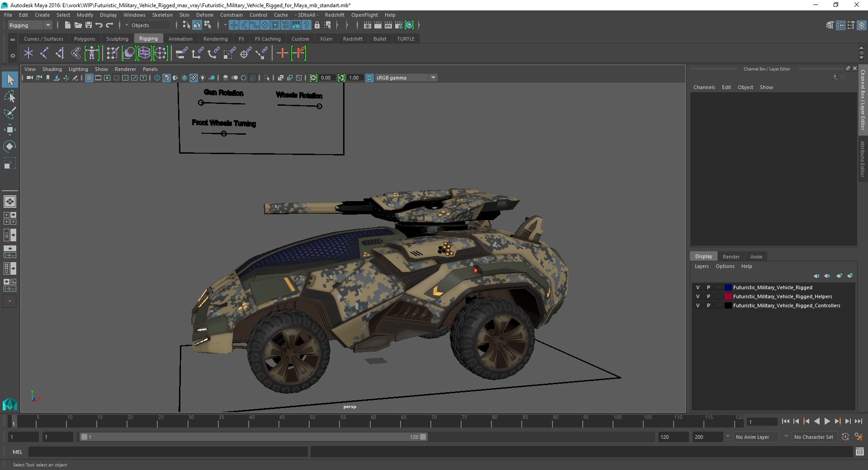Open the viewport Shading menu

point(52,69)
